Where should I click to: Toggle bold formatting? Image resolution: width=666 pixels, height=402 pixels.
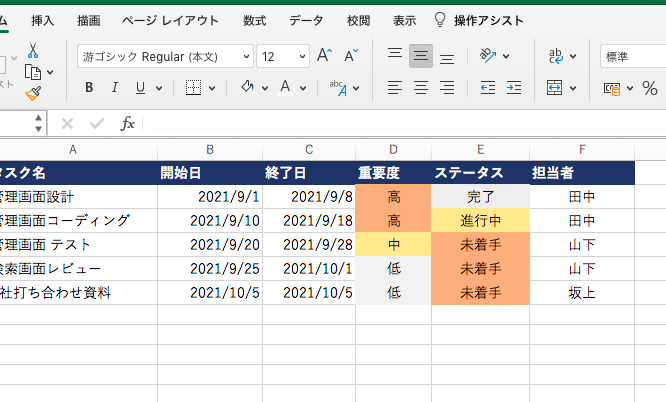[x=89, y=88]
